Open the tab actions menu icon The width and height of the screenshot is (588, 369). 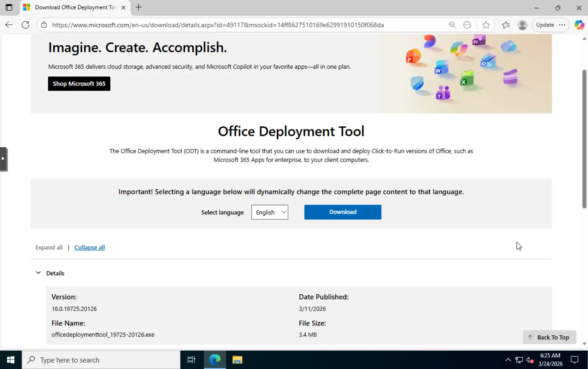(x=9, y=7)
